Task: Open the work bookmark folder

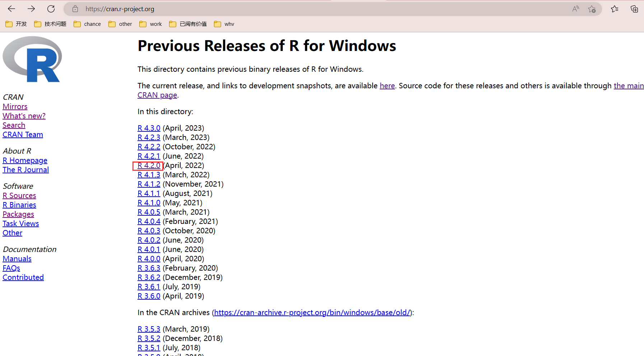Action: coord(151,24)
